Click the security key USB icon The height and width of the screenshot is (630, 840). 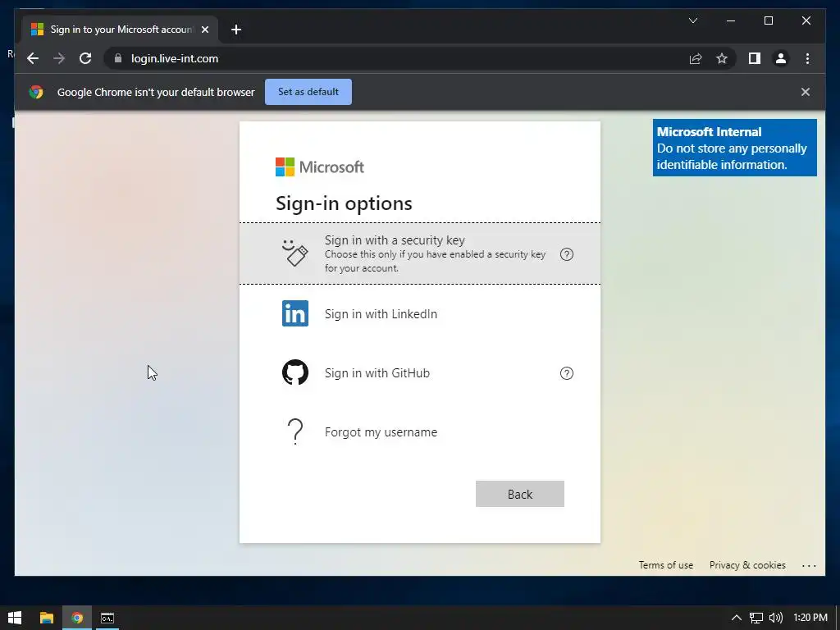click(x=295, y=253)
